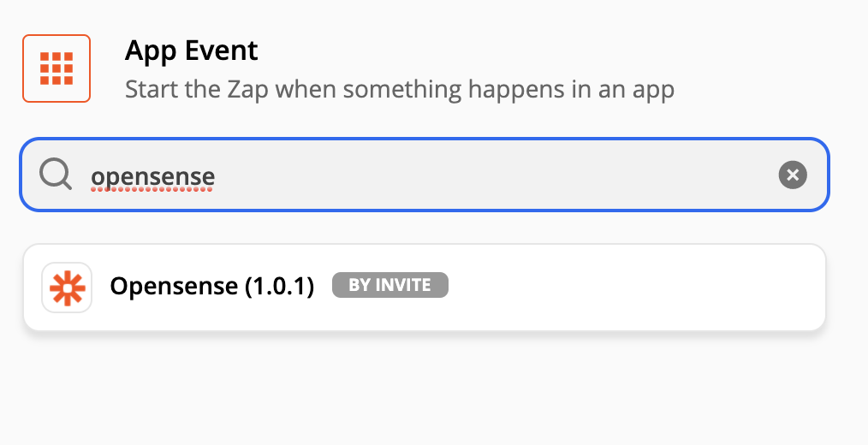868x445 pixels.
Task: Focus the app search input field
Action: click(425, 175)
